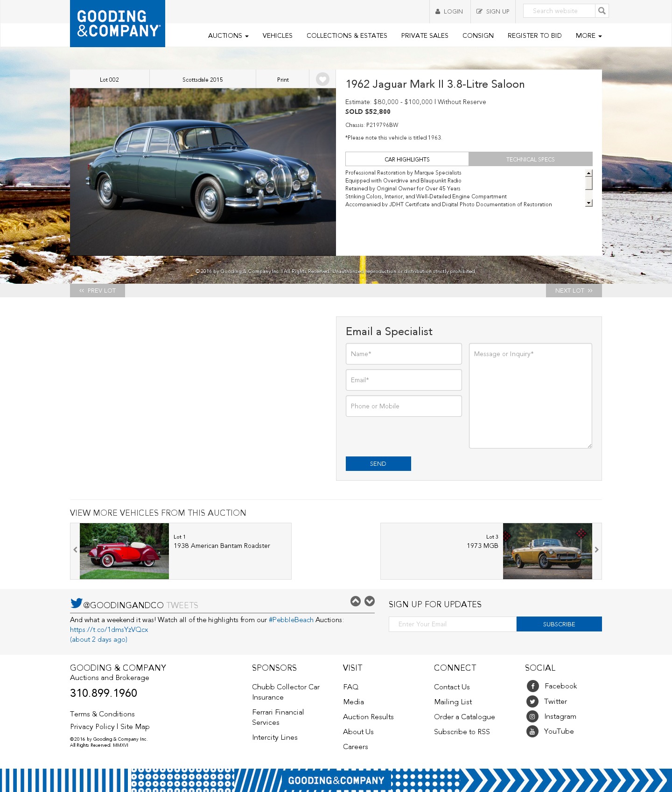Focus the Phone or Mobile field
672x792 pixels.
[x=404, y=406]
